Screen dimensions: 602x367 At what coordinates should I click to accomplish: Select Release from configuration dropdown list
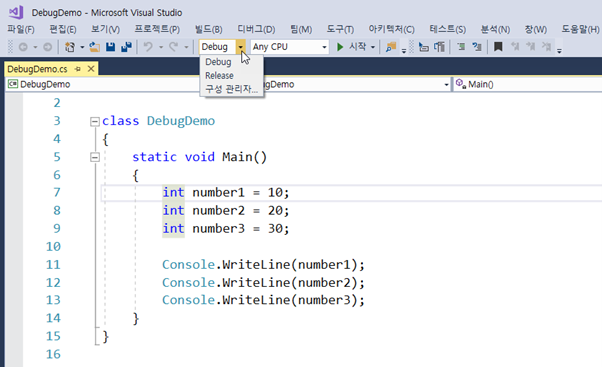(219, 76)
